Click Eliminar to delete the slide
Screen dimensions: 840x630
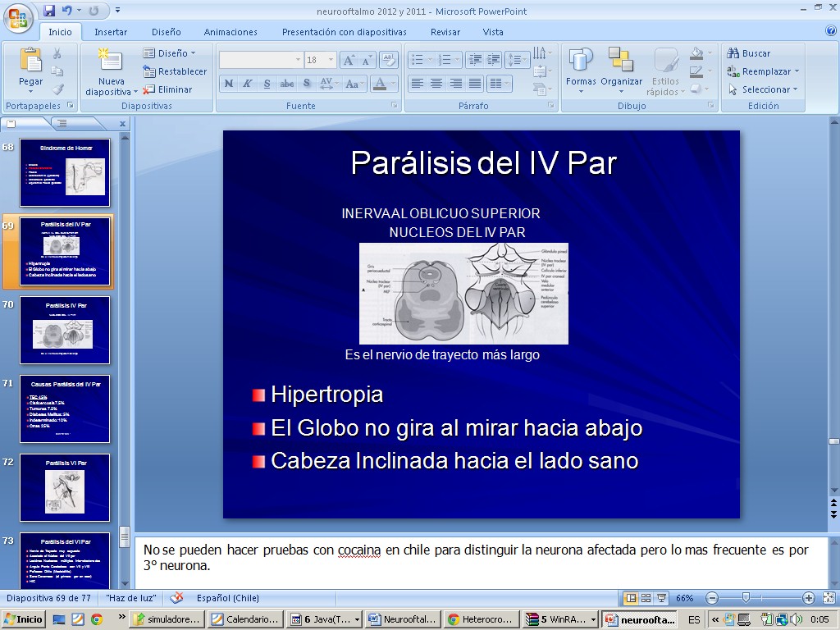[x=168, y=89]
